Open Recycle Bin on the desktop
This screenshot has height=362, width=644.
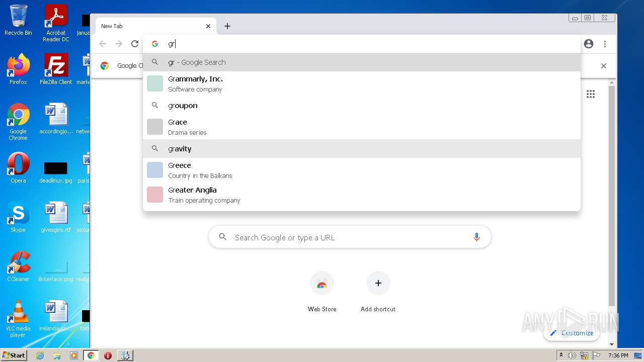[x=18, y=20]
